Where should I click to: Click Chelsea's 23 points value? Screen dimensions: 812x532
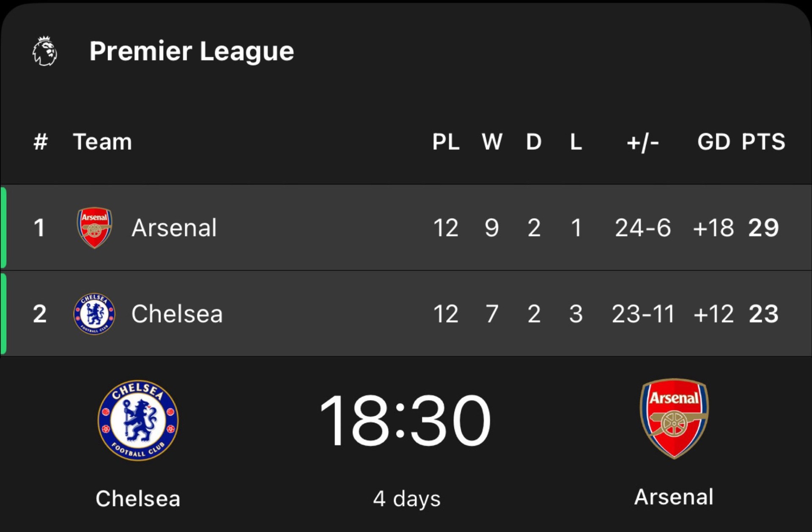pyautogui.click(x=763, y=314)
